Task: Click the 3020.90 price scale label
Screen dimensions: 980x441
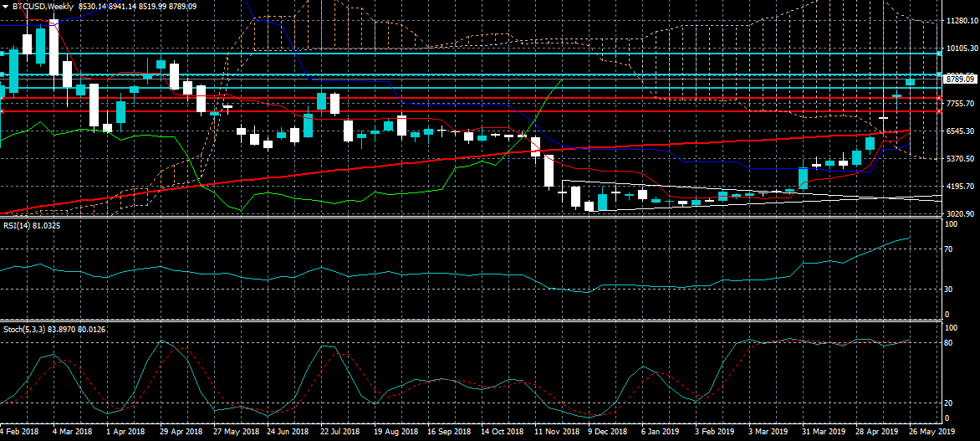Action: [962, 213]
